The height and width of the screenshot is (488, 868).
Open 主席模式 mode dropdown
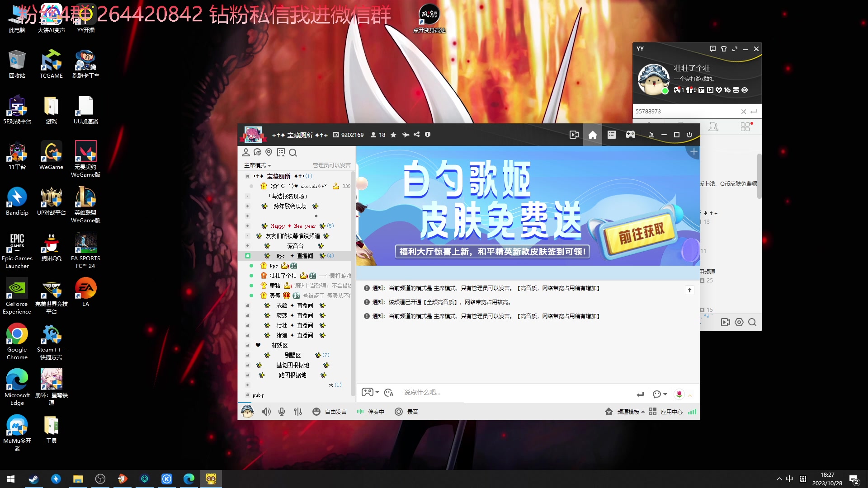tap(257, 165)
